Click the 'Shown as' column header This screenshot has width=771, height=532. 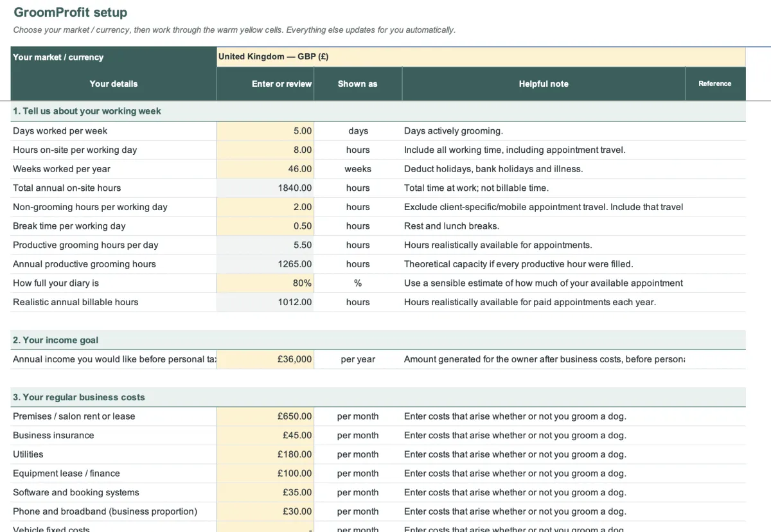(x=358, y=84)
